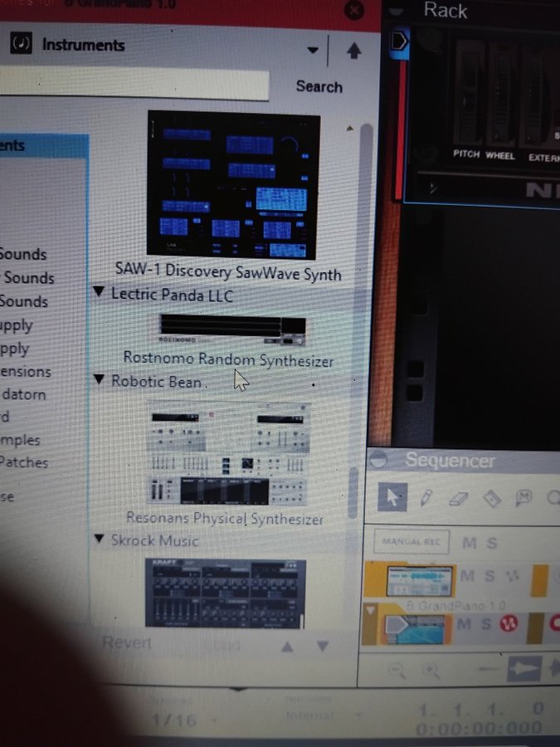Toggle record enable on GrandPiano track

coord(555,623)
